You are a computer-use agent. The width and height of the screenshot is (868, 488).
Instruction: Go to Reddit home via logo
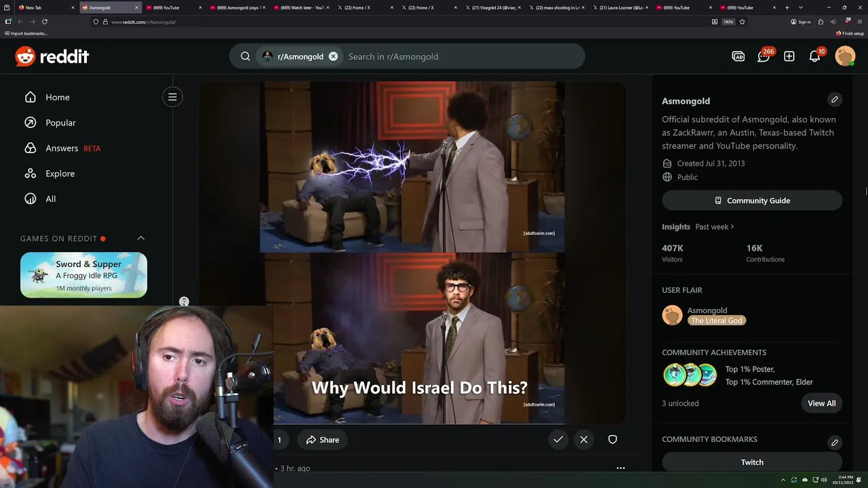pos(52,56)
